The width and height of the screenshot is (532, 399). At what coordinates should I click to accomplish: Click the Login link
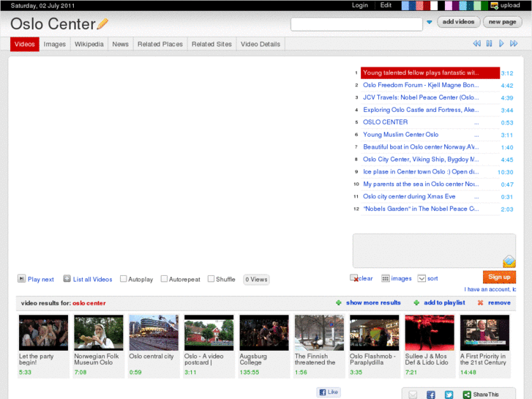pos(360,5)
